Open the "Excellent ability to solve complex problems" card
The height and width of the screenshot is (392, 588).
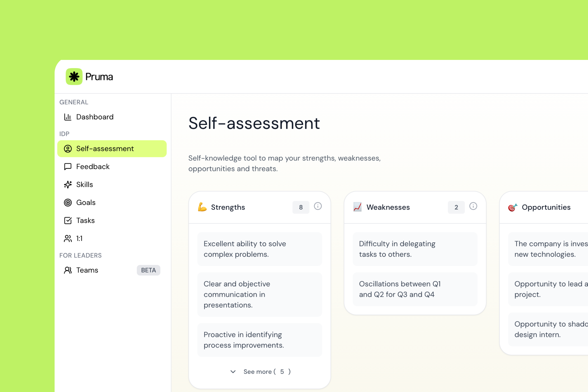click(x=259, y=249)
